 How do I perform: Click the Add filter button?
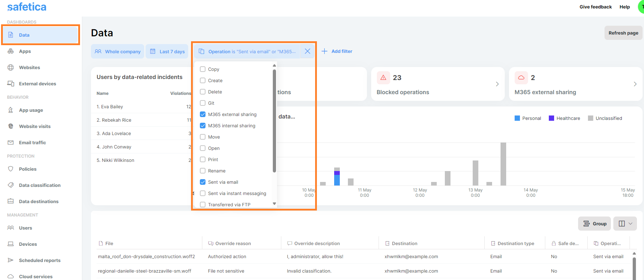click(337, 51)
